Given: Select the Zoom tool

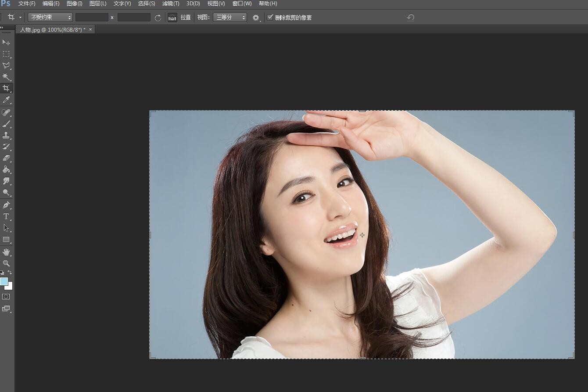Looking at the screenshot, I should (x=6, y=263).
